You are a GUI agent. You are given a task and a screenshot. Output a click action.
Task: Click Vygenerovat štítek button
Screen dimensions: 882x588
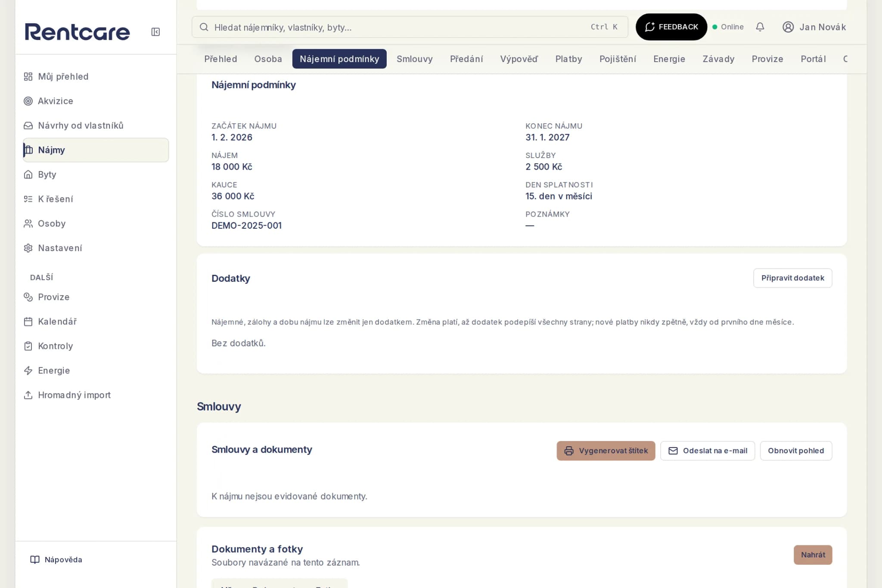coord(606,451)
